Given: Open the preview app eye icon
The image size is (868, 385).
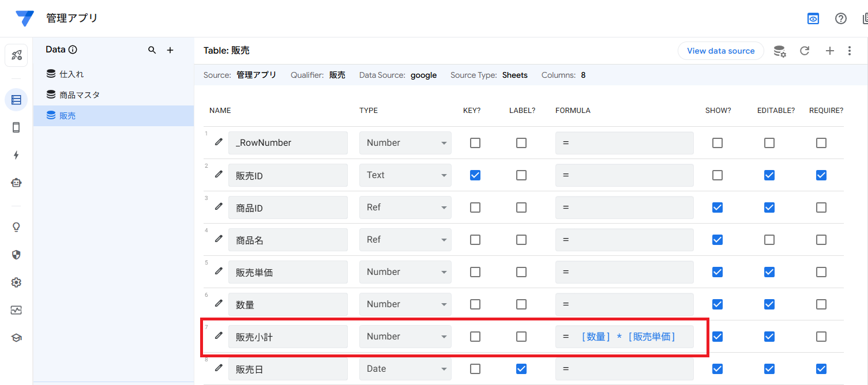Looking at the screenshot, I should point(813,18).
